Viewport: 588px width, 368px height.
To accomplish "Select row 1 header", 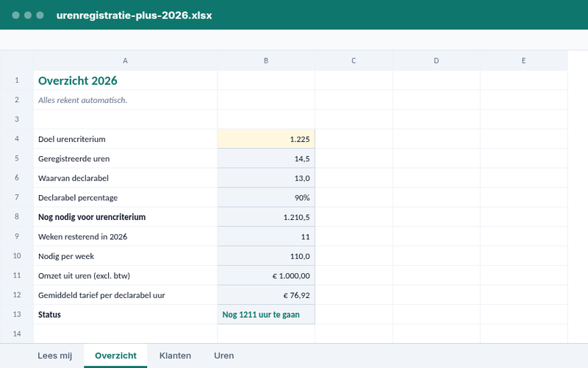I will point(17,80).
